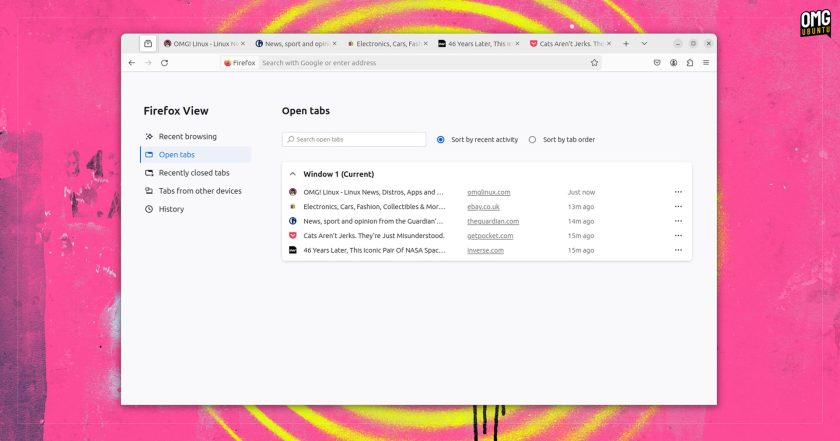
Task: Click the omglinux.com link
Action: pyautogui.click(x=489, y=192)
